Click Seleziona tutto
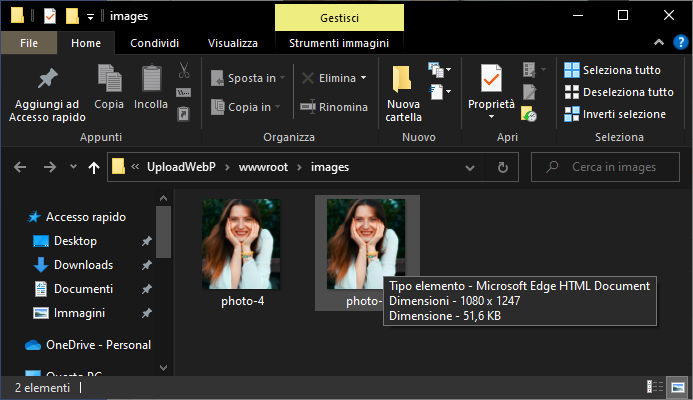This screenshot has width=693, height=400. pyautogui.click(x=612, y=70)
